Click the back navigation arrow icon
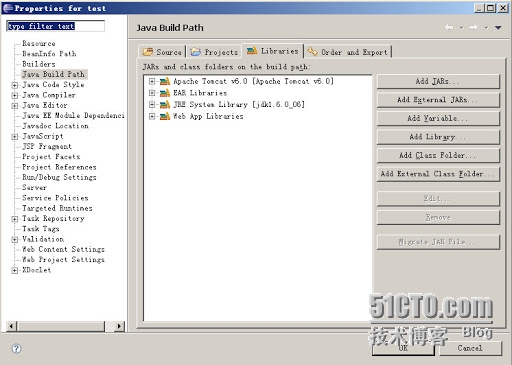512x365 pixels. tap(449, 27)
